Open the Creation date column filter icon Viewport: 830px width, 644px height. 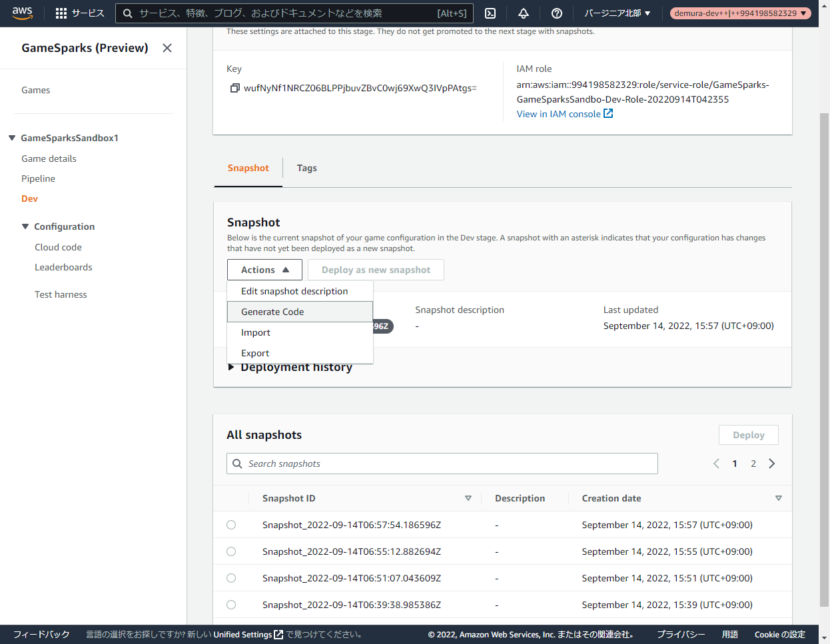click(x=778, y=498)
